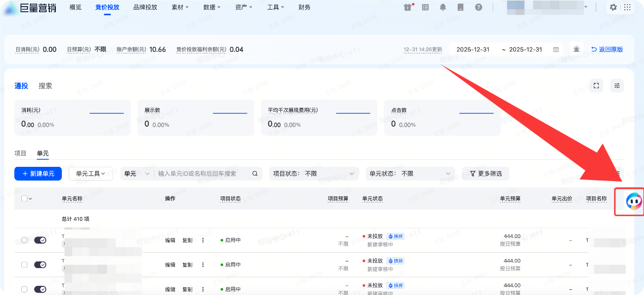Click the 扶持 badge in third row

point(395,285)
